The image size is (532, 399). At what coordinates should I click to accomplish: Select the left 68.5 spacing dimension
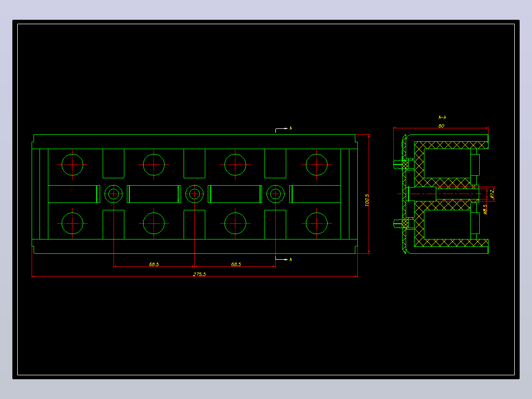coord(154,264)
